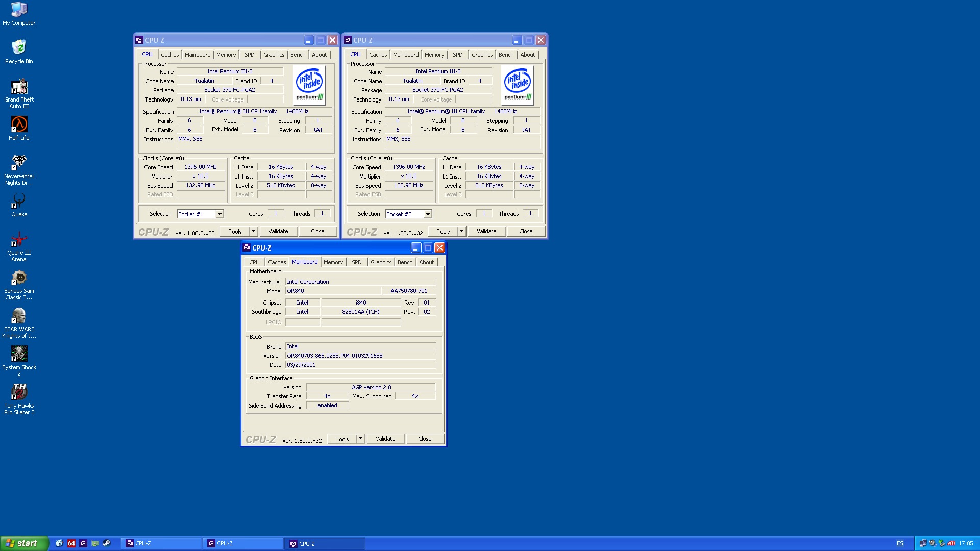This screenshot has width=980, height=551.
Task: Select the Neverwinter Nights shortcut icon
Action: click(x=19, y=170)
